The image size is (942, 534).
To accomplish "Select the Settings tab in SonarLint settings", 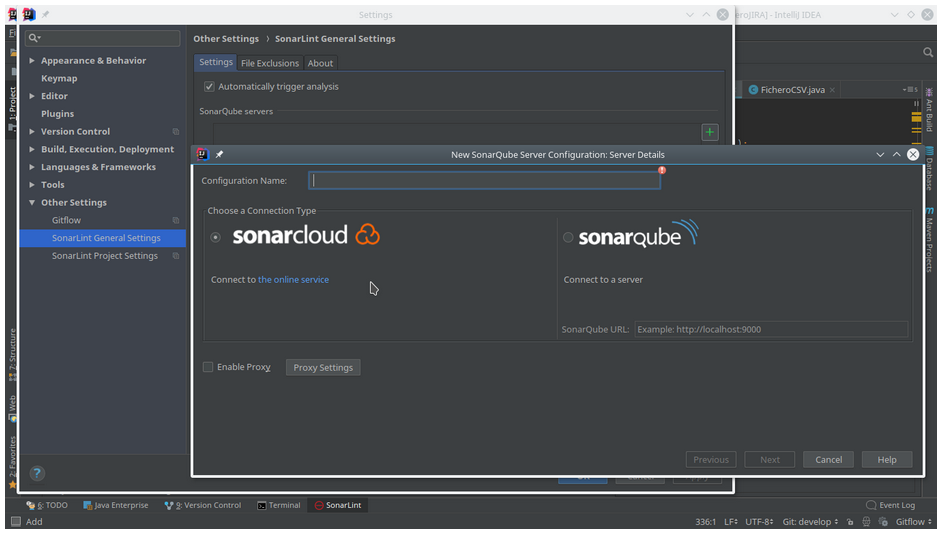I will pos(216,62).
